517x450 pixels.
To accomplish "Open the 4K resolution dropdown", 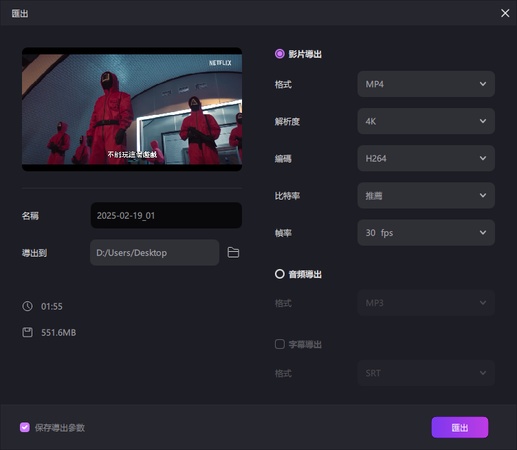I will pyautogui.click(x=426, y=121).
